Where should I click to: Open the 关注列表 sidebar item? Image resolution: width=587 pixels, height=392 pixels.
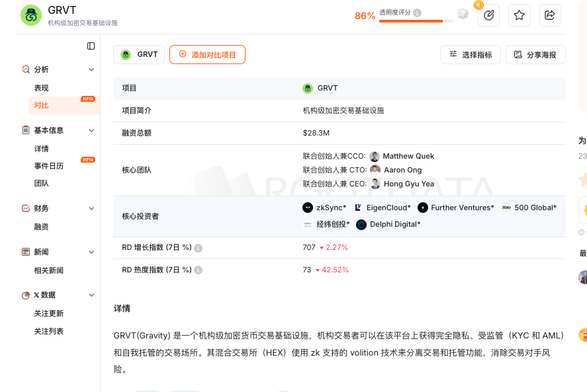[x=49, y=331]
